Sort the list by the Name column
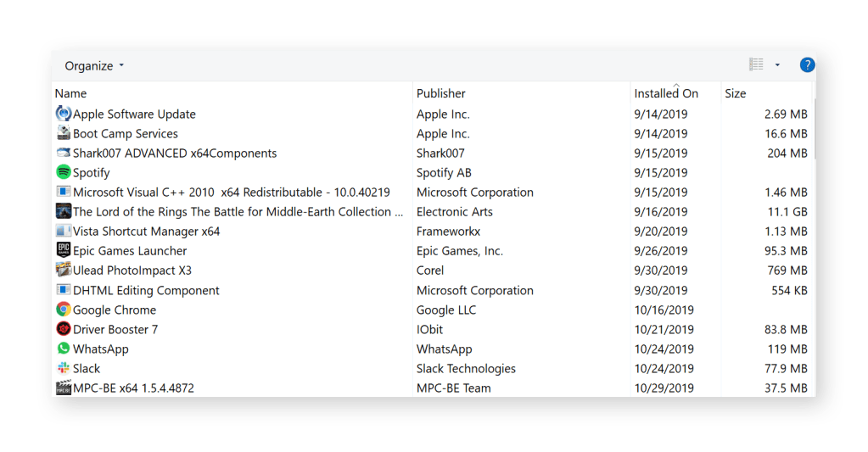The height and width of the screenshot is (452, 868). point(71,93)
